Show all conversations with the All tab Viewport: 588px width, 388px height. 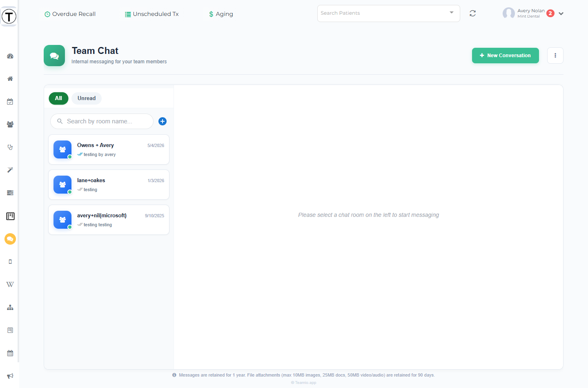point(58,98)
